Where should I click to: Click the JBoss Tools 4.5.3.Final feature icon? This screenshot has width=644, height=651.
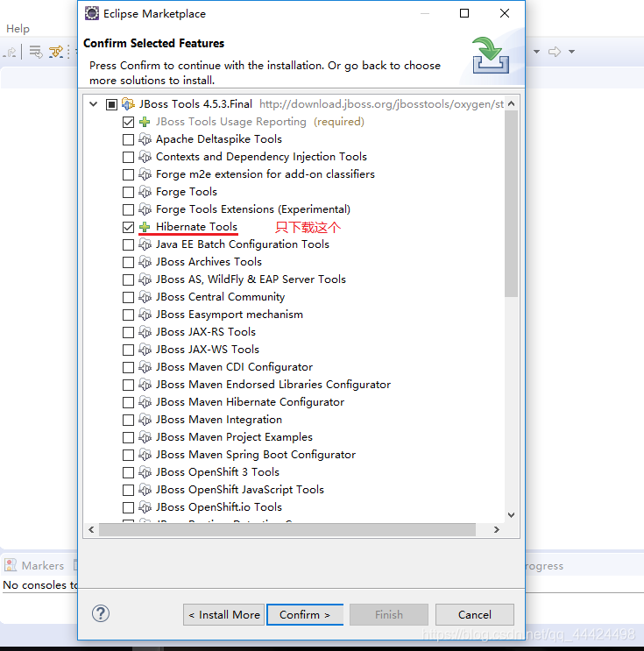pyautogui.click(x=128, y=103)
